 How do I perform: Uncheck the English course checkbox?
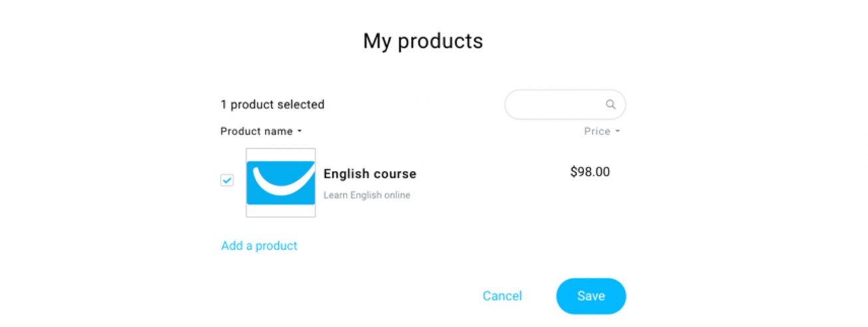click(x=227, y=180)
